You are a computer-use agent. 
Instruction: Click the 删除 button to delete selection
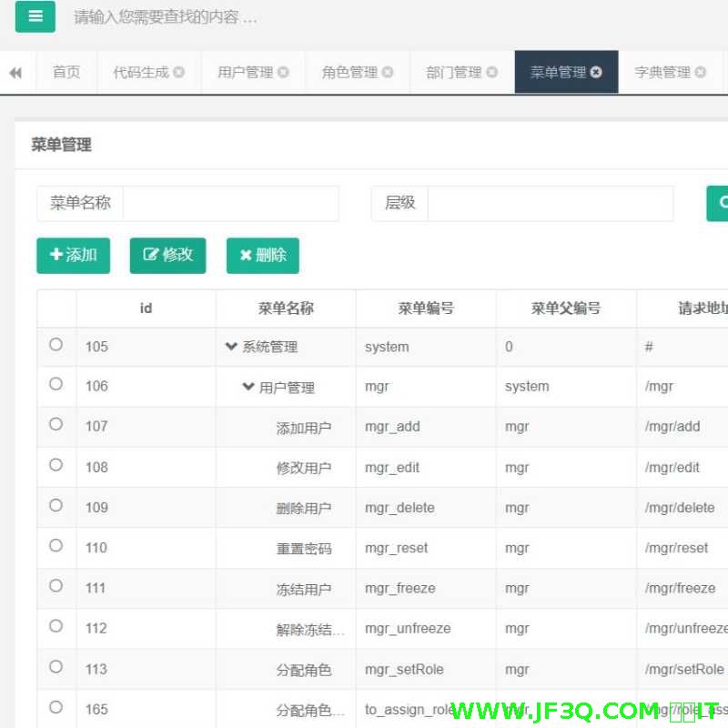point(262,256)
